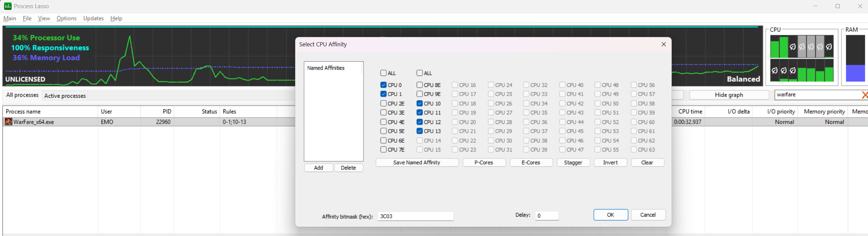Clear the warfare search filter with red X
Image resolution: width=868 pixels, height=236 pixels.
pos(865,95)
